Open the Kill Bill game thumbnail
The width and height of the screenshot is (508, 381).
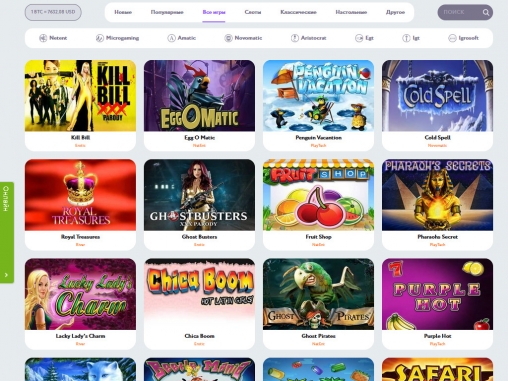[80, 96]
